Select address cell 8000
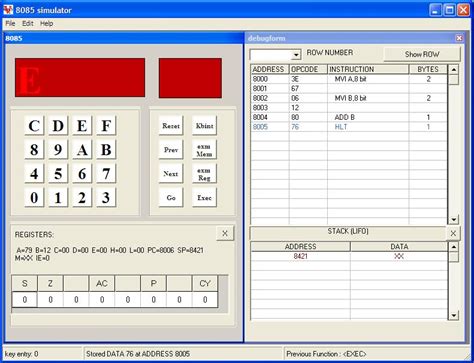This screenshot has height=363, width=474. click(x=270, y=79)
